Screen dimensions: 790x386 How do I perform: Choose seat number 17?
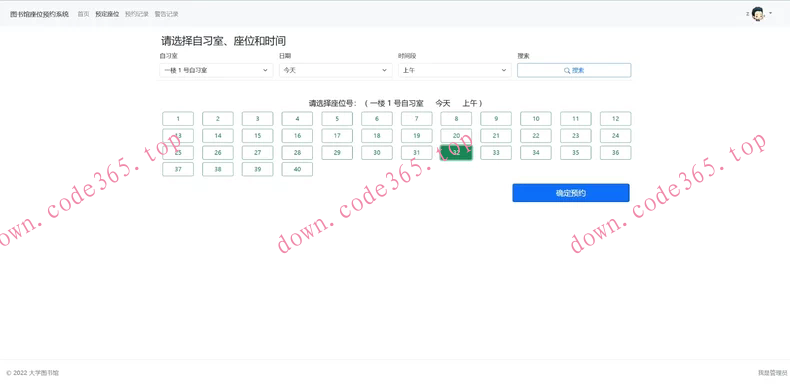[337, 136]
